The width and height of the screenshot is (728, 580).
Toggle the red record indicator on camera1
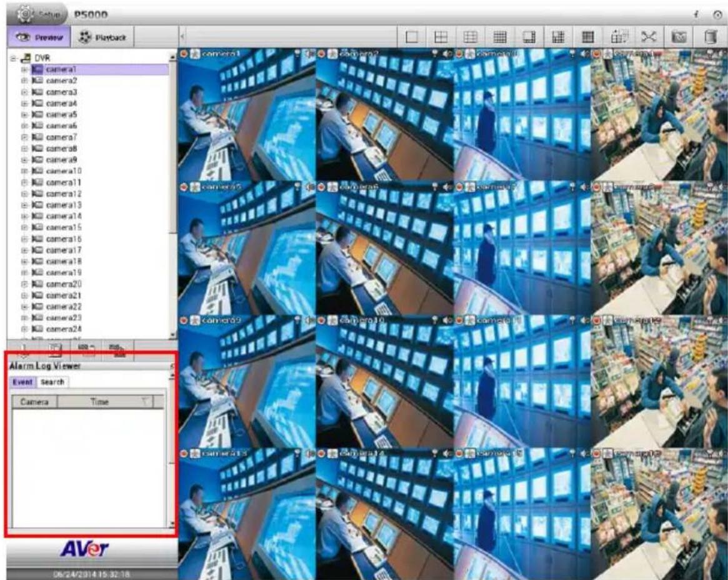[184, 54]
